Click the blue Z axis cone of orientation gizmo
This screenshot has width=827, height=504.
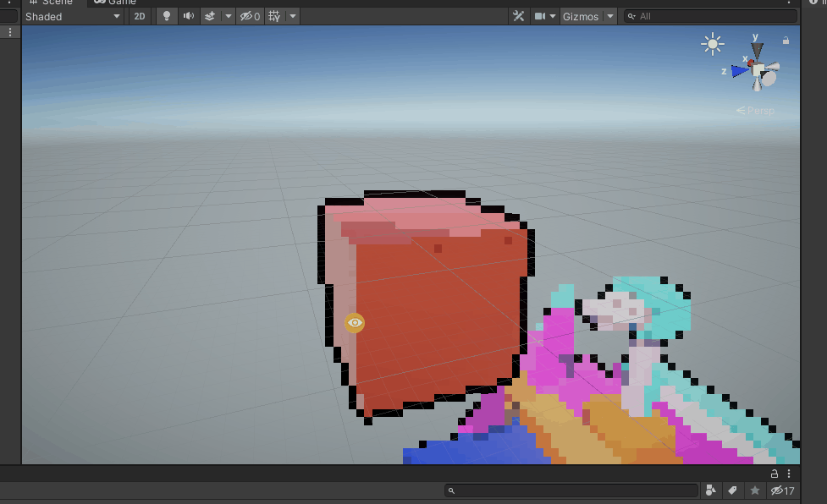click(x=740, y=70)
